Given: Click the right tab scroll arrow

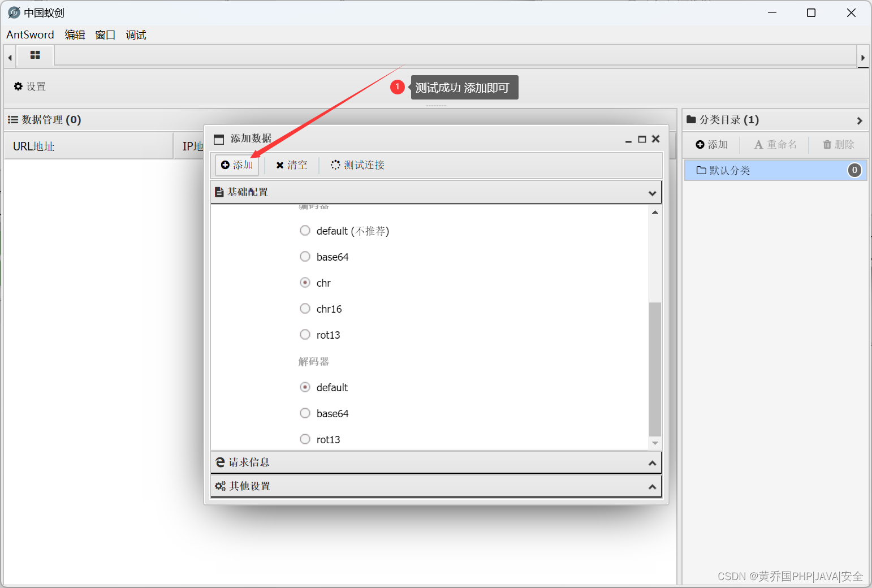Looking at the screenshot, I should 863,58.
